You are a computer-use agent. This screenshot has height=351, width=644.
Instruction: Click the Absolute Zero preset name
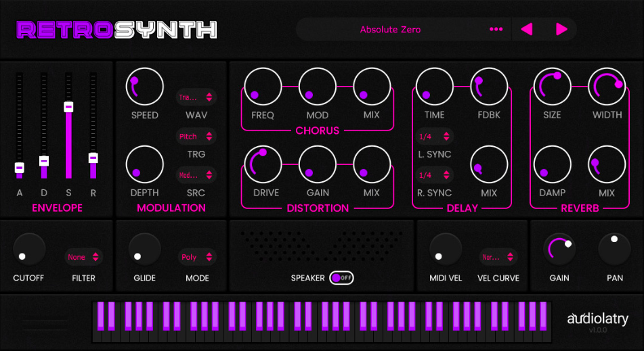click(x=390, y=30)
